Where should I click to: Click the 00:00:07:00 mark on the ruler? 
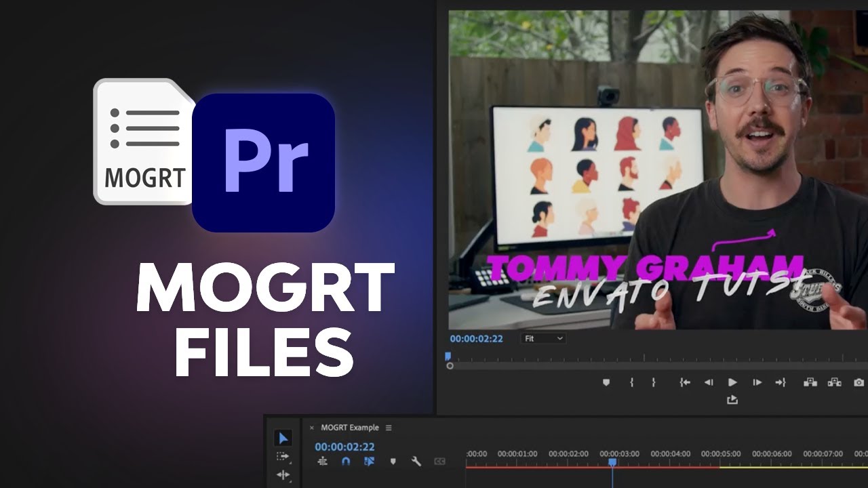823,453
